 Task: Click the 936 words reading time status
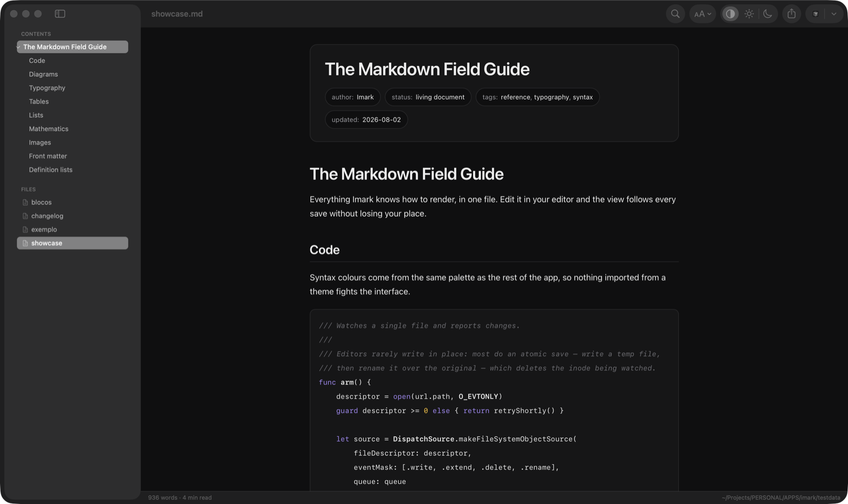click(x=180, y=498)
